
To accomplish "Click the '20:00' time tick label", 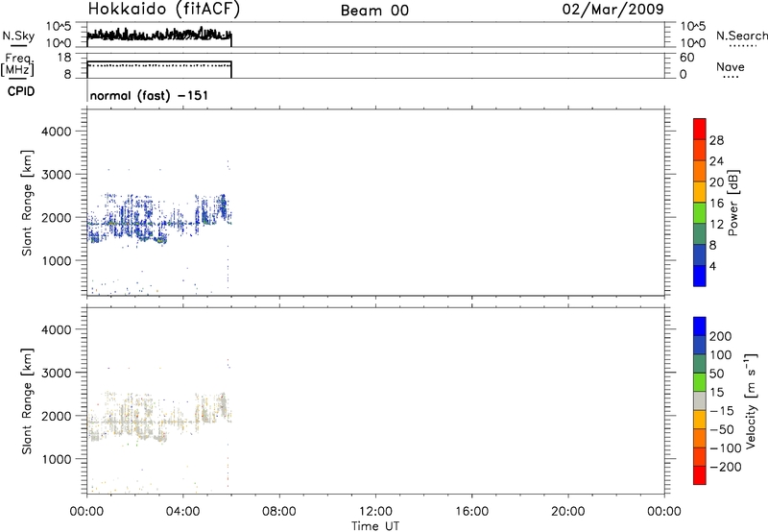I will [x=568, y=512].
